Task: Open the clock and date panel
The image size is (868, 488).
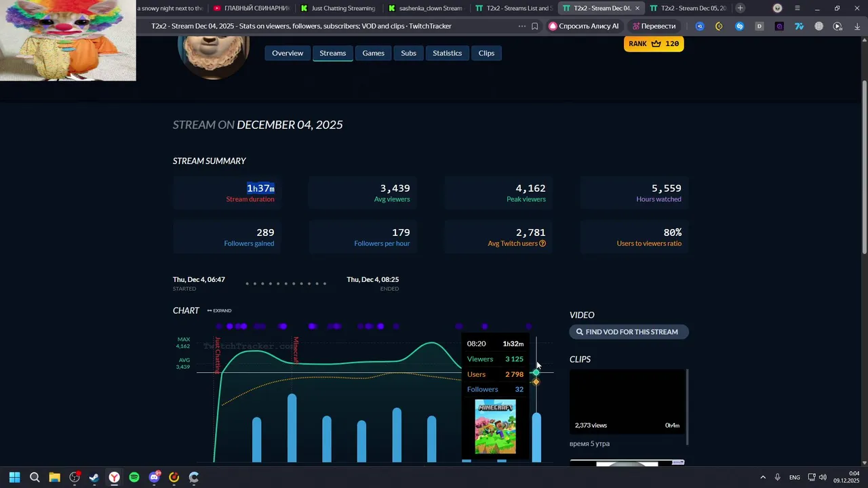Action: (848, 477)
